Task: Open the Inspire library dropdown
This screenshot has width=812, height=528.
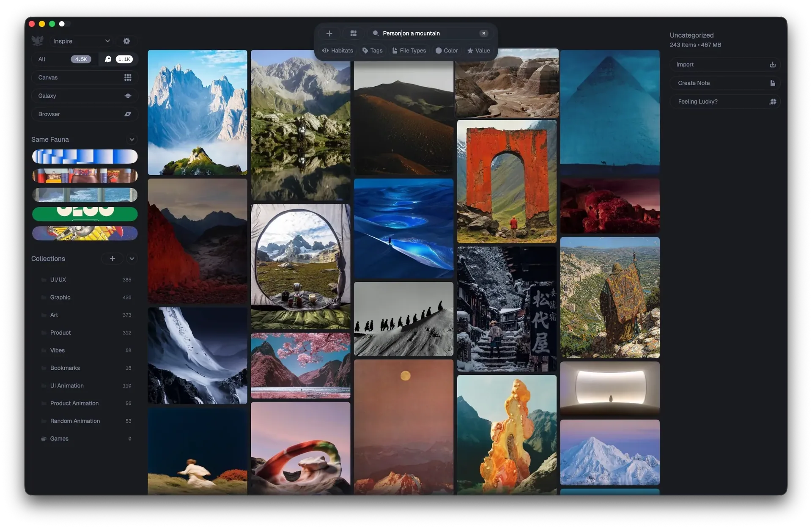Action: (81, 41)
